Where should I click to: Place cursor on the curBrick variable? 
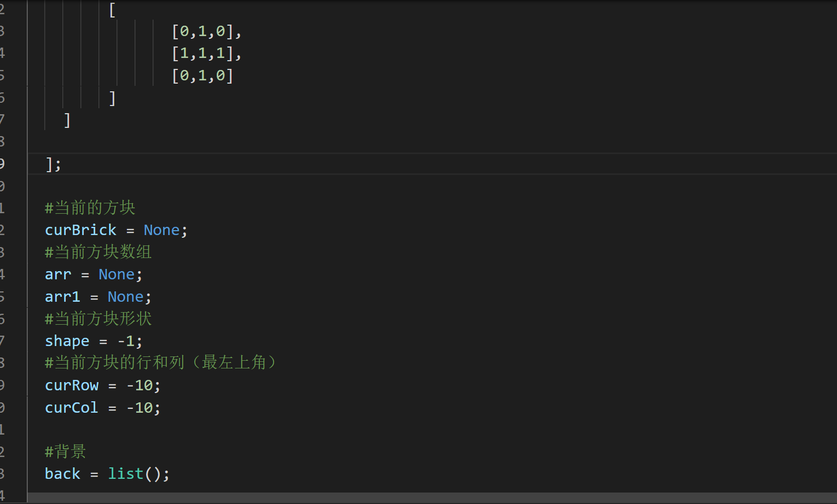tap(80, 230)
